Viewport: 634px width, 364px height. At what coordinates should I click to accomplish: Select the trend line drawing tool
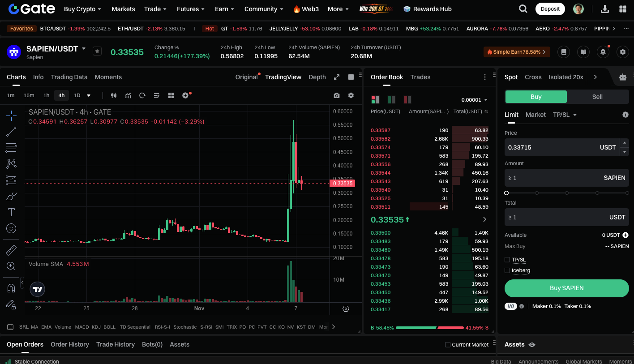click(x=11, y=132)
